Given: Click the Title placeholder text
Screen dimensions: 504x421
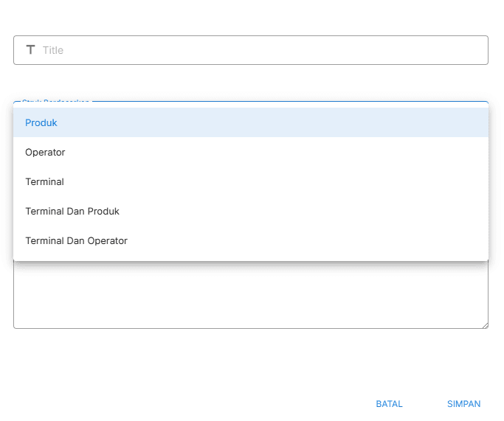Looking at the screenshot, I should tap(53, 50).
